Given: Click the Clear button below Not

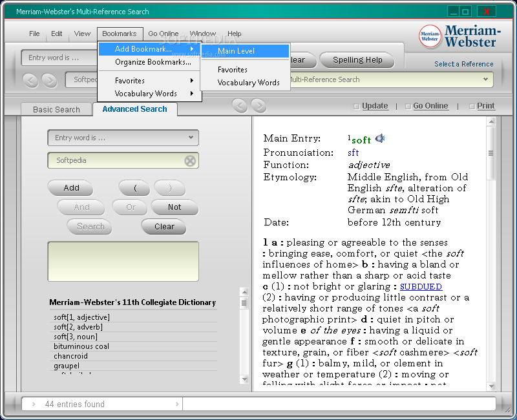Looking at the screenshot, I should (x=164, y=227).
